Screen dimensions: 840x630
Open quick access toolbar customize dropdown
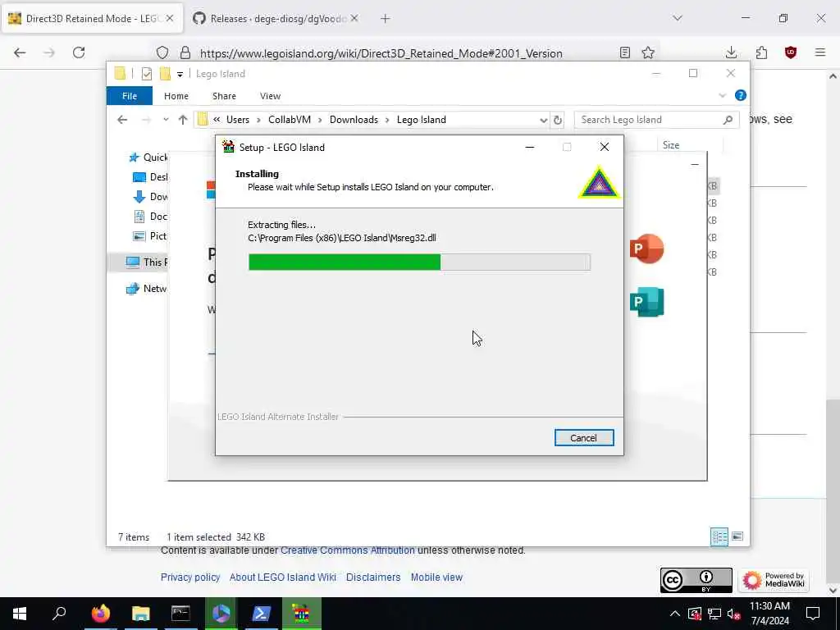click(180, 74)
